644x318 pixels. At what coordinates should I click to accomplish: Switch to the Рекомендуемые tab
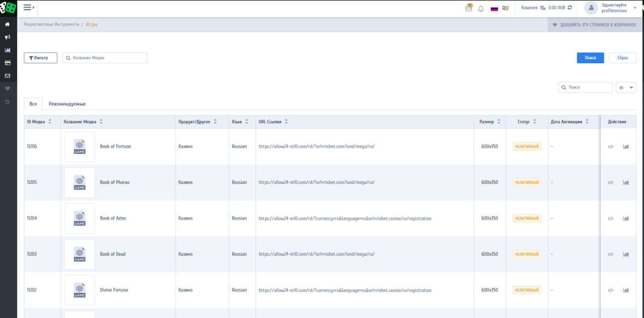tap(67, 104)
